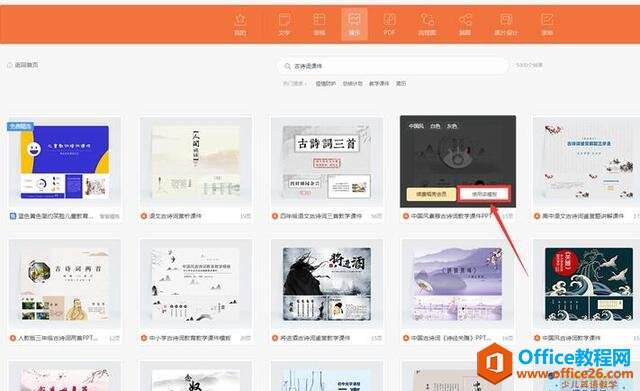Open the ink-wash mountains white template thumbnail
Viewport: 640px width, 391px height.
(196, 284)
